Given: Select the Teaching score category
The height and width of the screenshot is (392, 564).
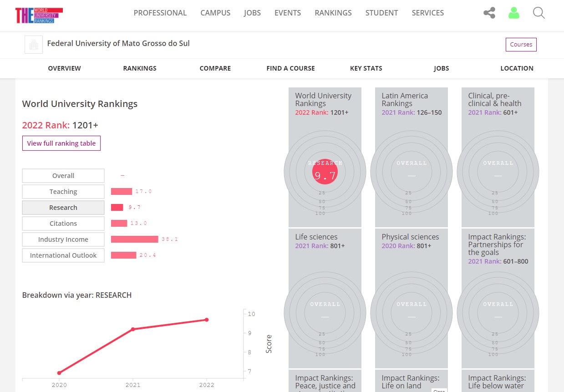Looking at the screenshot, I should pyautogui.click(x=63, y=192).
